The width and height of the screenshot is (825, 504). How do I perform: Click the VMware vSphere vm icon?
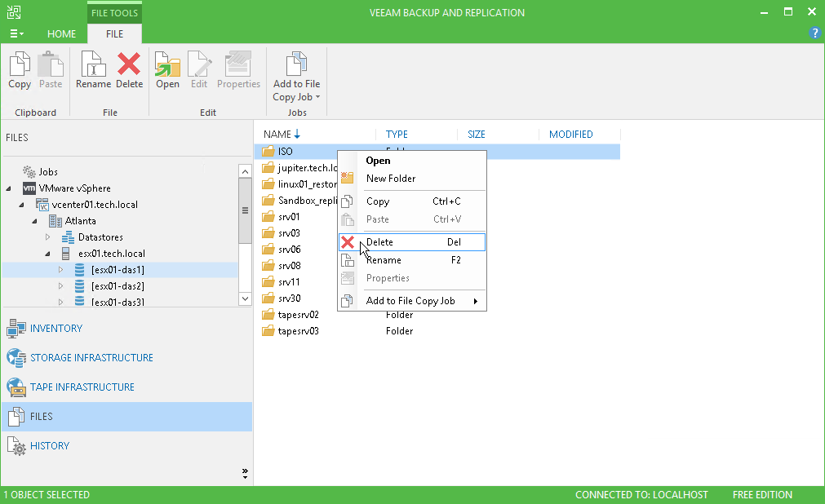coord(29,188)
